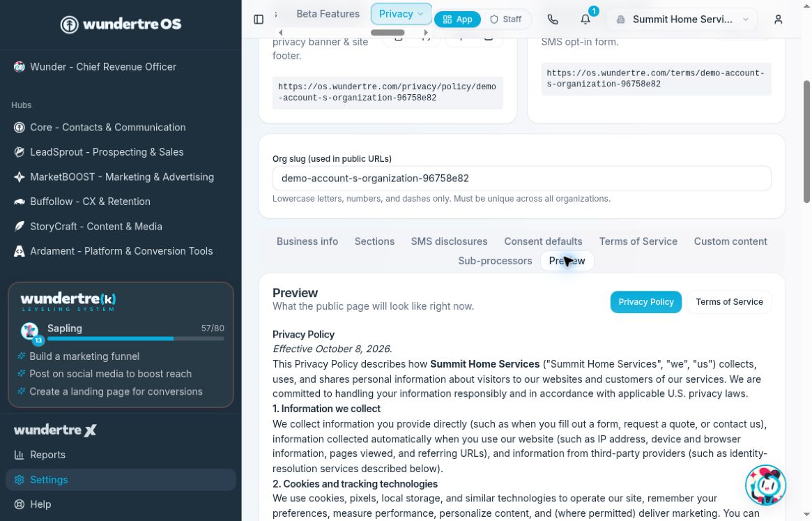This screenshot has height=521, width=812.
Task: Open StoryCraft - Content & Media hub
Action: point(95,227)
